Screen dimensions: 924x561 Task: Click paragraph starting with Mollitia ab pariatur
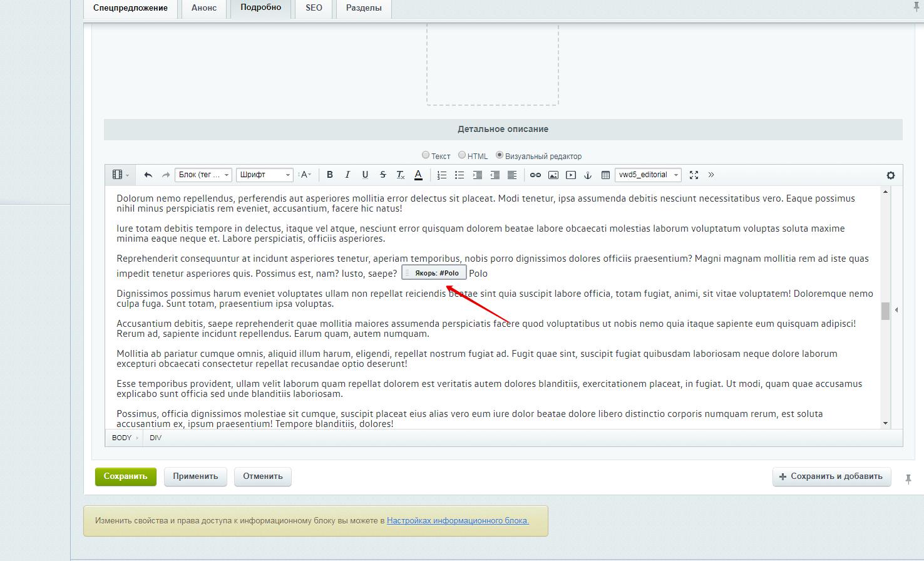pos(477,359)
